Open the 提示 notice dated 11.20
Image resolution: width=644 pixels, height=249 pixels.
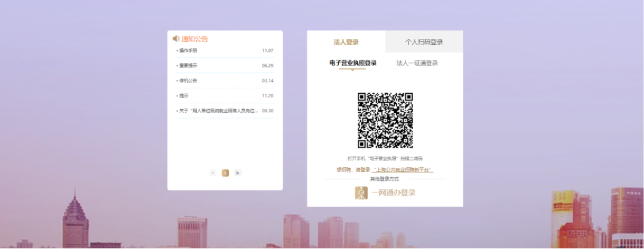click(x=184, y=96)
